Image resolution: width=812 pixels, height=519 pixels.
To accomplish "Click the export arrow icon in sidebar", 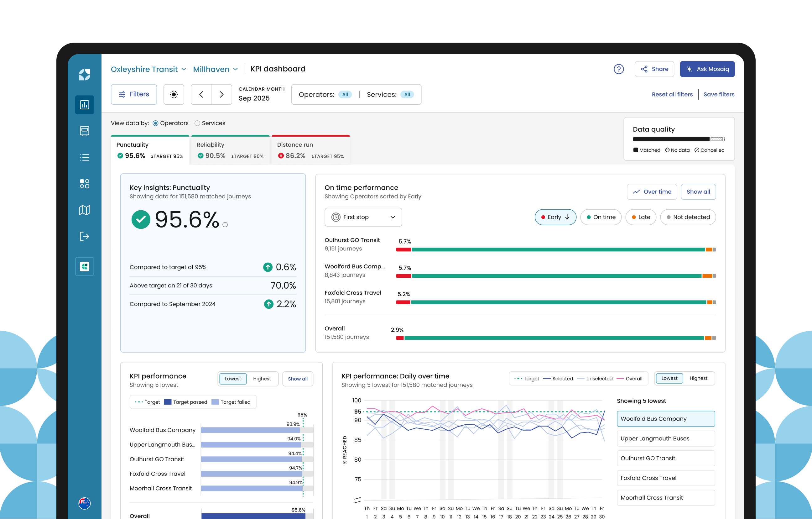I will coord(84,236).
